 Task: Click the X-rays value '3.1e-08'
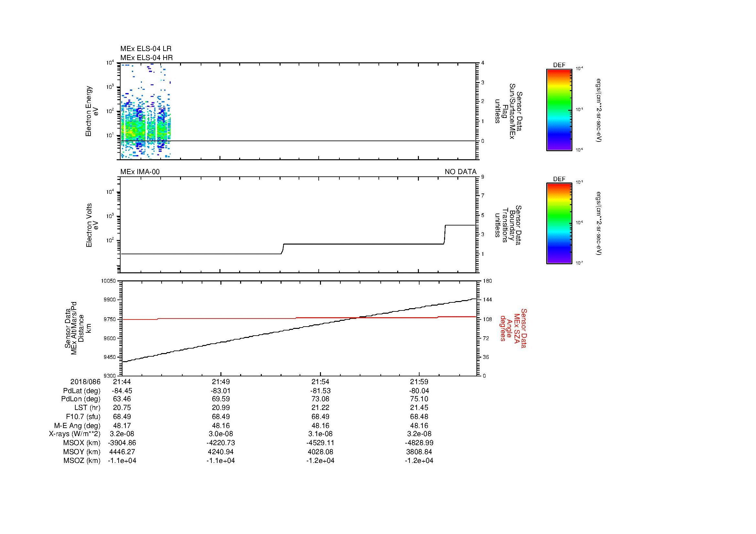pos(320,434)
